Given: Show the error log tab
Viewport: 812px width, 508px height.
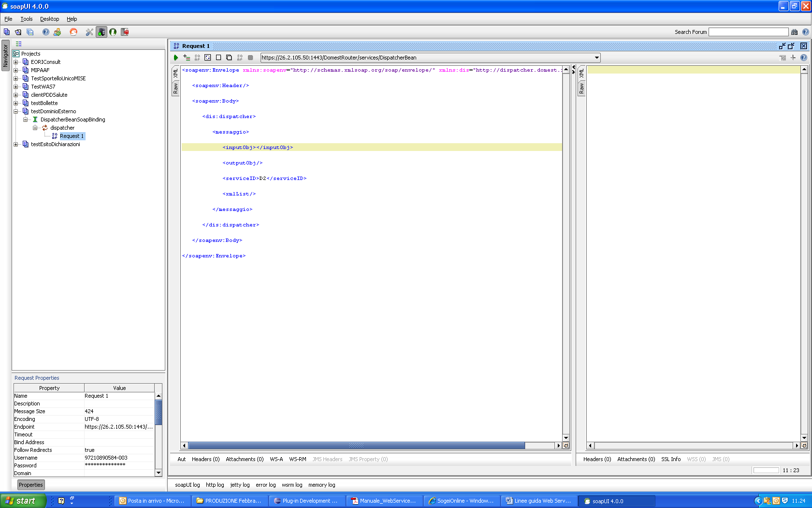Looking at the screenshot, I should 266,485.
